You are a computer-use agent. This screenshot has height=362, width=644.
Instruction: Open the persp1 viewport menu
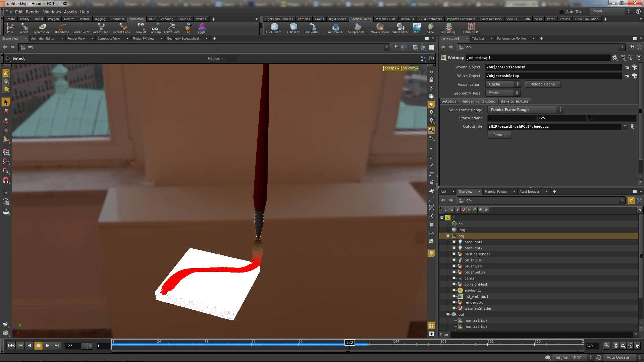[392, 68]
